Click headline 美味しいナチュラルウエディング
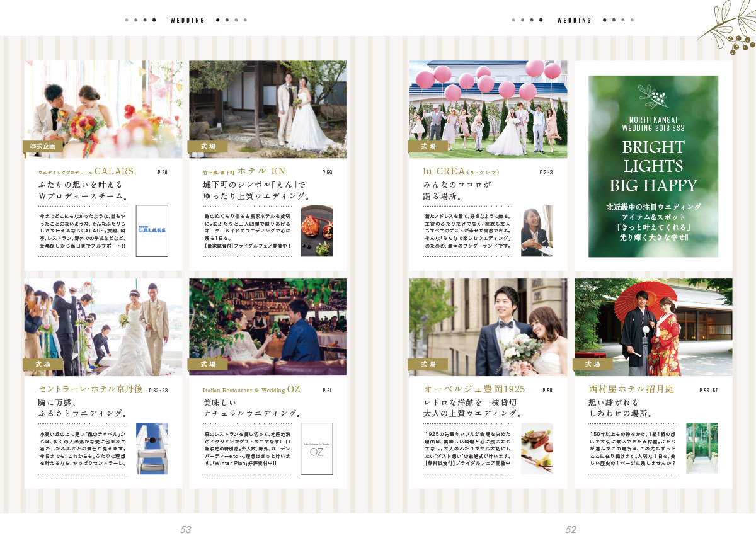The width and height of the screenshot is (756, 543). (251, 408)
